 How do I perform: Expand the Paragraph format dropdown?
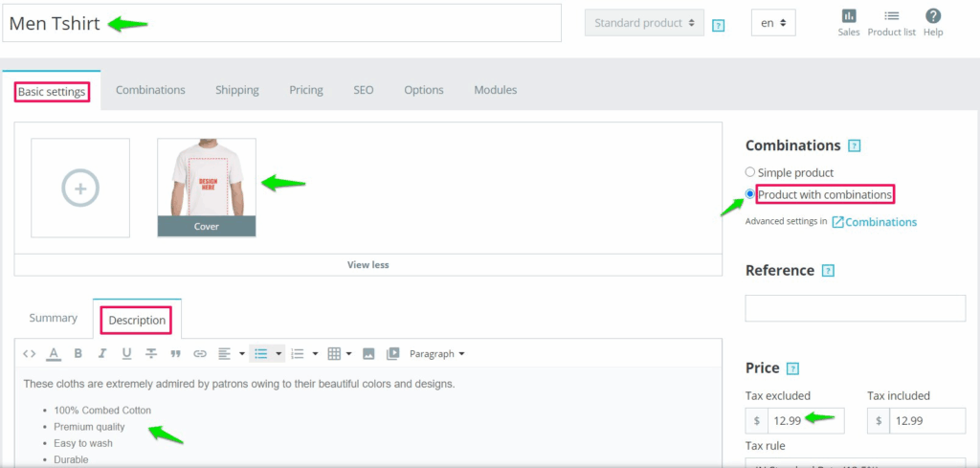[436, 354]
